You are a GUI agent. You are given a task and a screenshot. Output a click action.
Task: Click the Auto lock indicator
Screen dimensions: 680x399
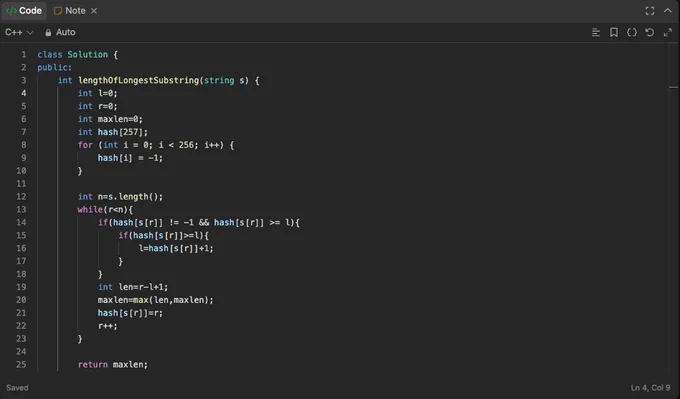60,32
